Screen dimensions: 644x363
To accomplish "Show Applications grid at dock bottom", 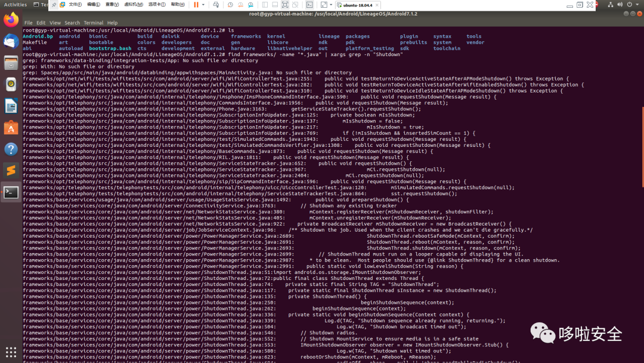I will tap(11, 352).
